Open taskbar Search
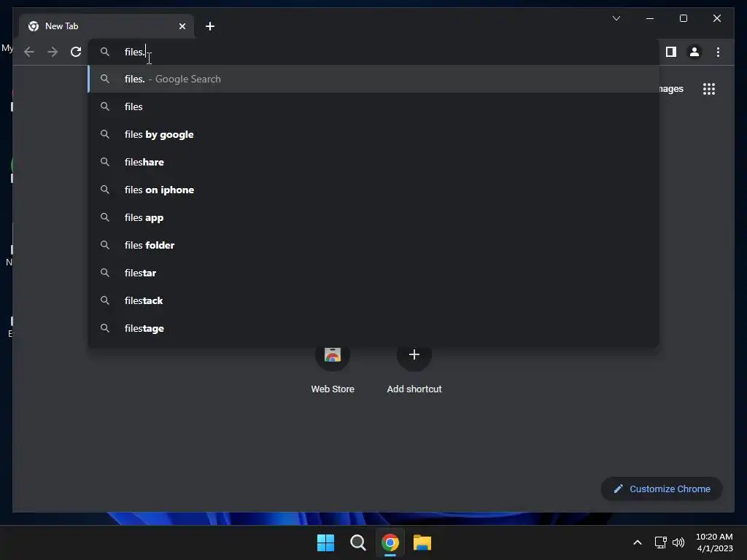747x560 pixels. (x=357, y=542)
